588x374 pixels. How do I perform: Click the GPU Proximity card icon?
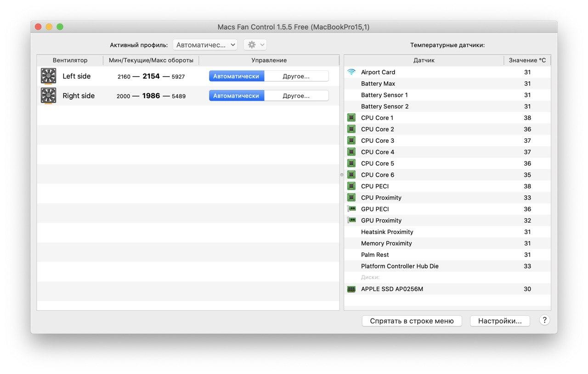[351, 220]
